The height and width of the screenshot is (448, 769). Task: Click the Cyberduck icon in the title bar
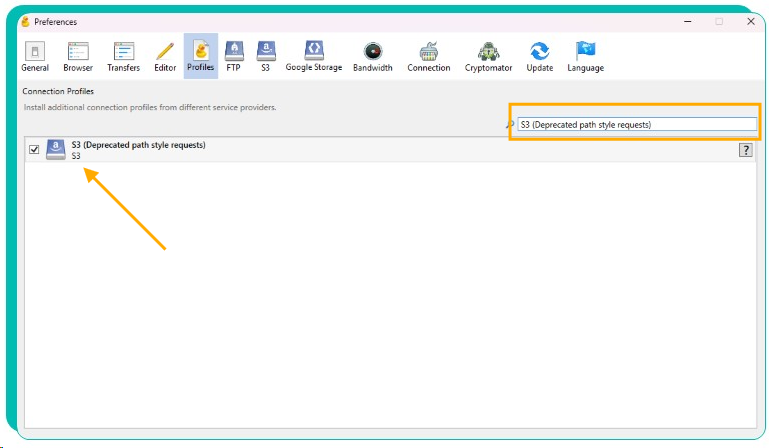(26, 22)
